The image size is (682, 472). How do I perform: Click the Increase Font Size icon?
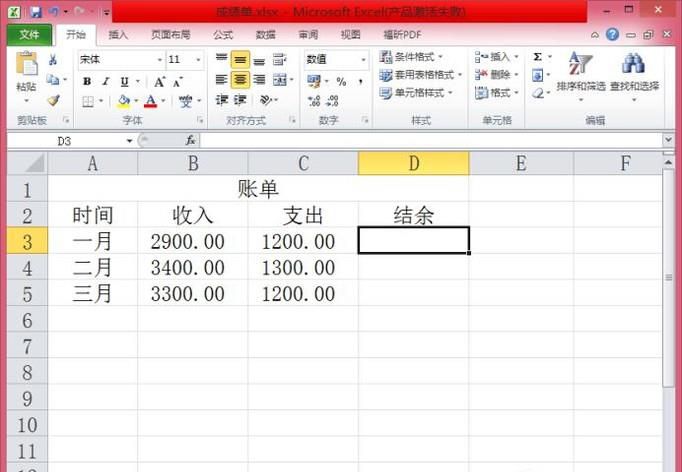coord(160,81)
